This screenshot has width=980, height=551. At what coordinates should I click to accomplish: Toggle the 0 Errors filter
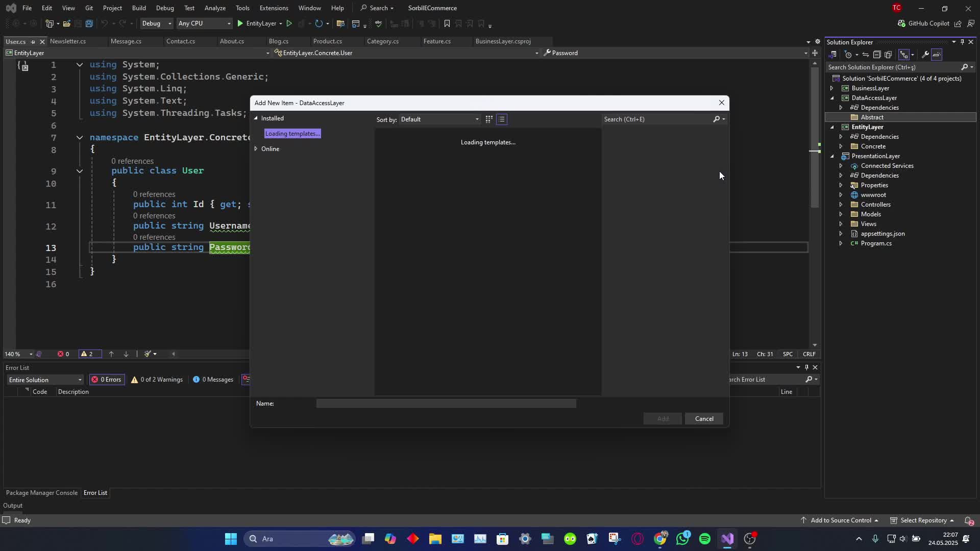[x=107, y=380]
